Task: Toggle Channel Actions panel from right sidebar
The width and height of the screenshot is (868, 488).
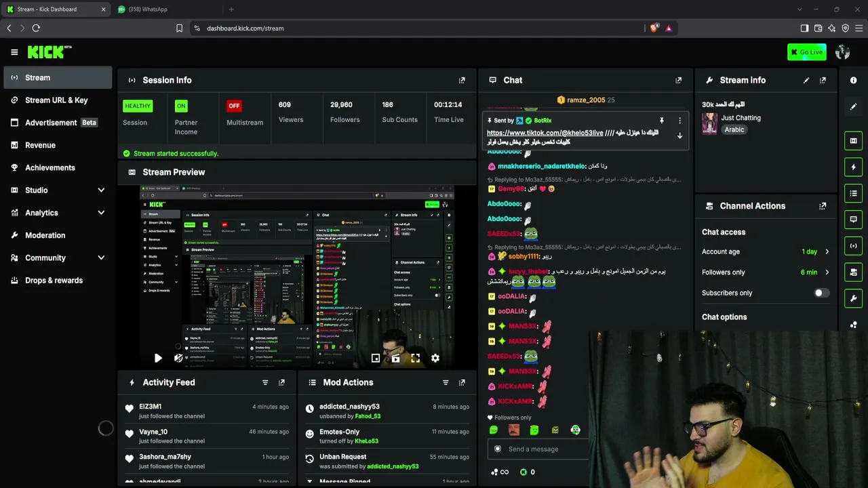Action: tap(853, 272)
